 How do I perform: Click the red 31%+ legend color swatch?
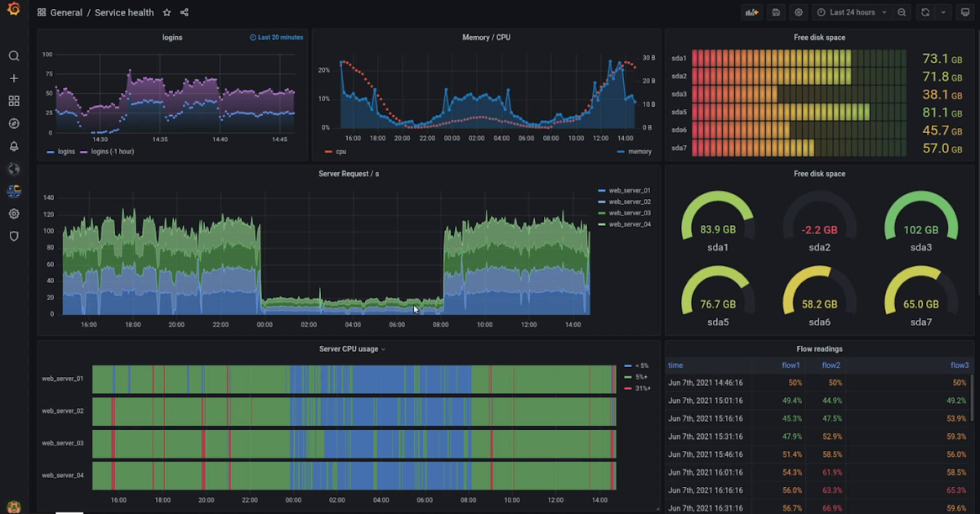(627, 388)
